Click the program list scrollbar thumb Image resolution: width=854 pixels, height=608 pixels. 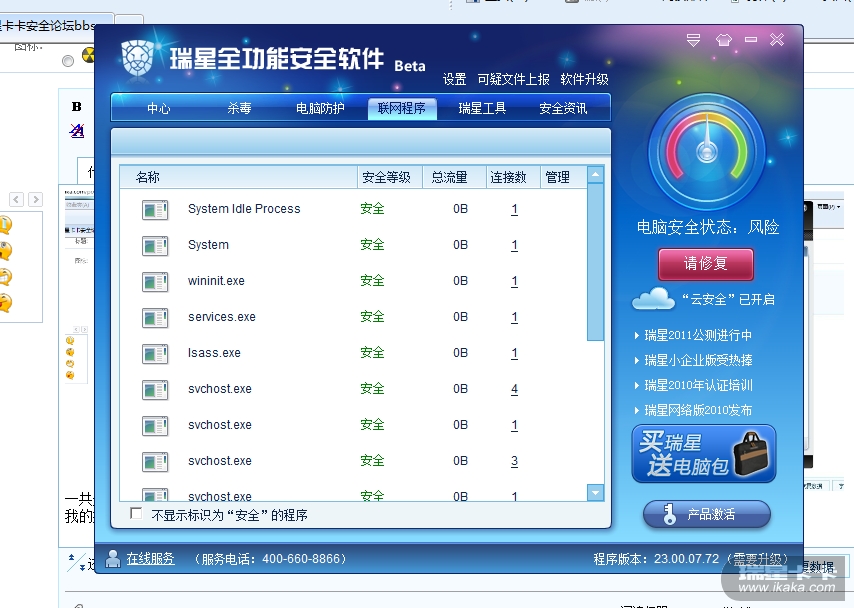click(595, 262)
